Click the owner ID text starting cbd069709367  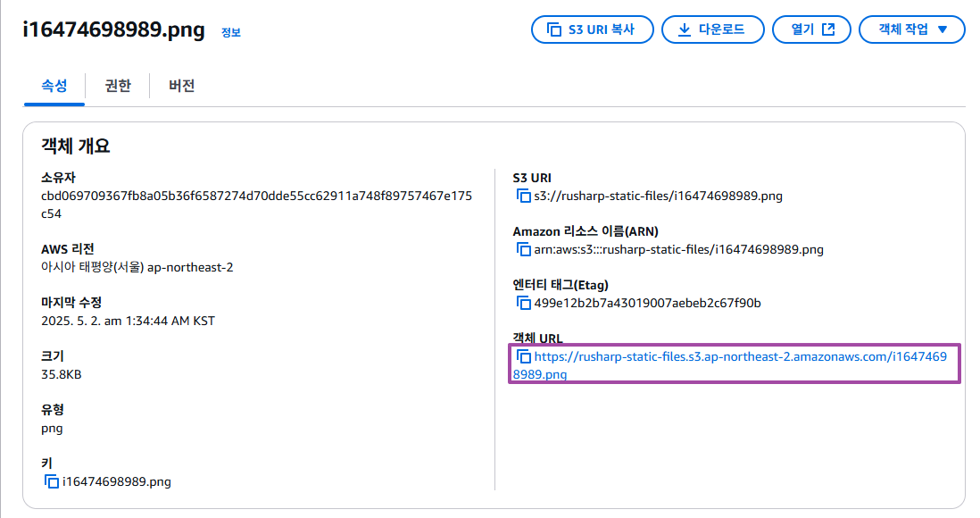coord(256,205)
